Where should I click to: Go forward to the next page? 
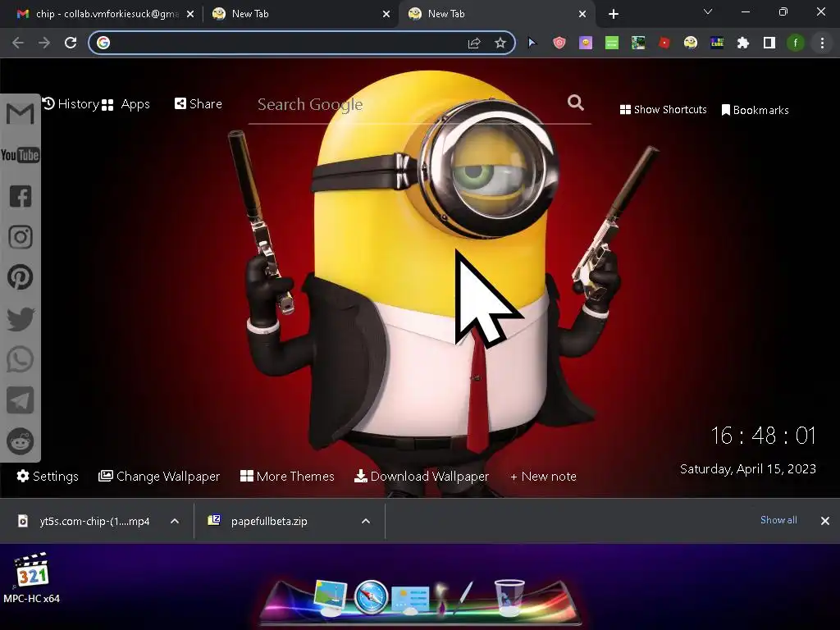coord(44,43)
